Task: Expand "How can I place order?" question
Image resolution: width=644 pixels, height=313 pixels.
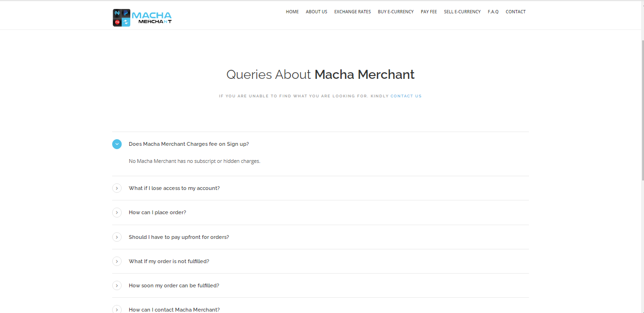Action: pyautogui.click(x=157, y=212)
